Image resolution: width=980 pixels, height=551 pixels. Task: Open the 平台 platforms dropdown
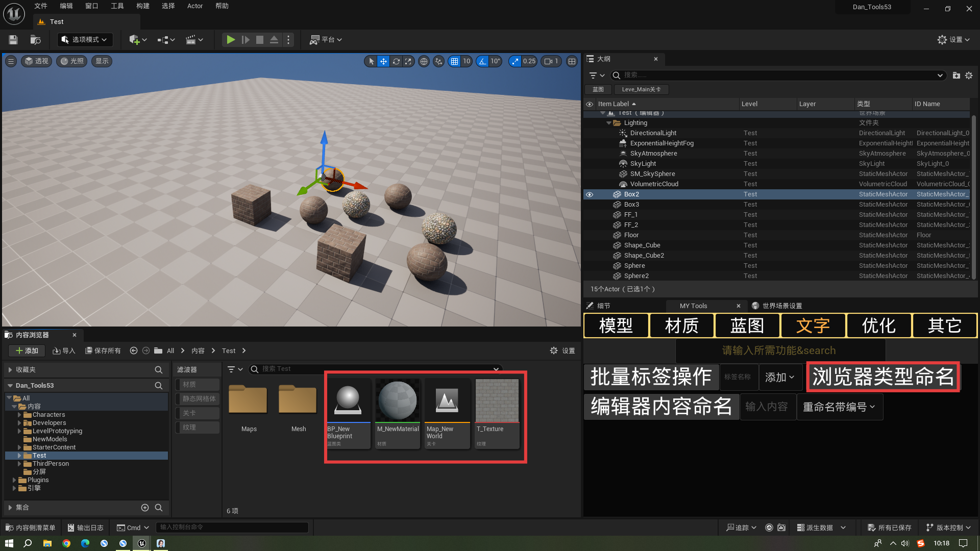[326, 40]
